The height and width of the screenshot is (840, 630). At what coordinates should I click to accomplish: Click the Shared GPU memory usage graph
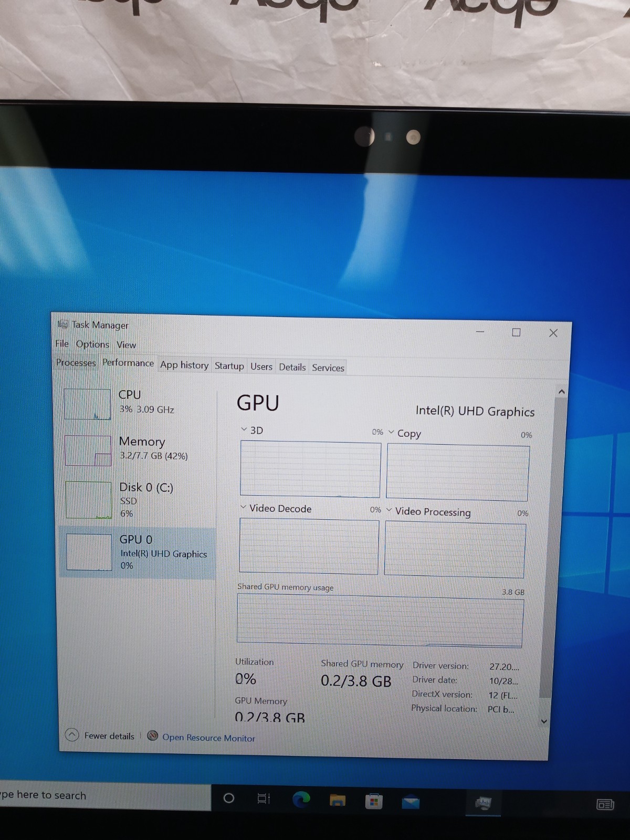point(380,621)
